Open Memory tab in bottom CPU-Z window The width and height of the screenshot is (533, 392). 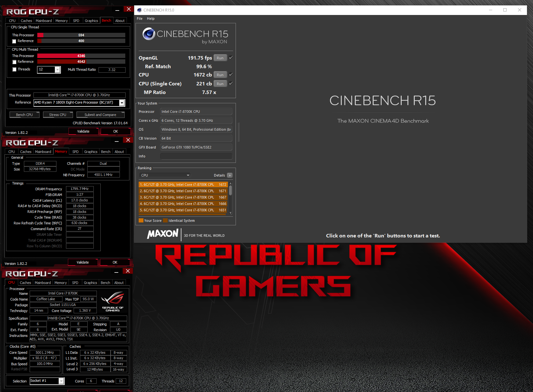pyautogui.click(x=61, y=283)
